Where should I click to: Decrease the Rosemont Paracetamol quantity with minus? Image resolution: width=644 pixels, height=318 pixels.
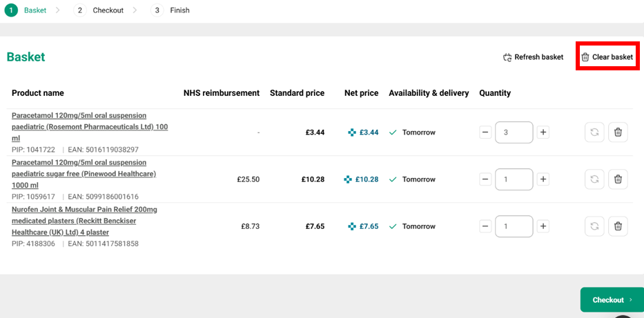485,132
